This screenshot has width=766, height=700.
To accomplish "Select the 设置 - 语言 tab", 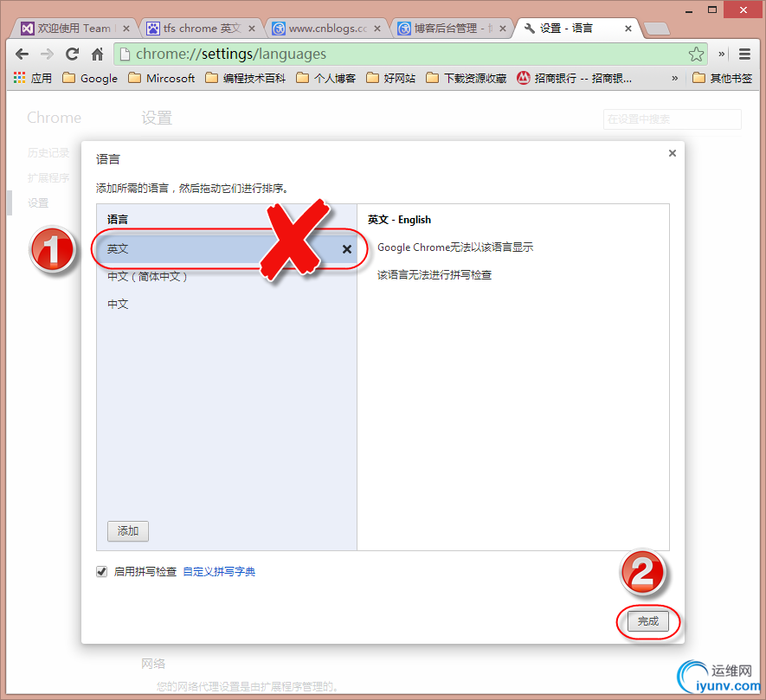I will click(x=577, y=29).
